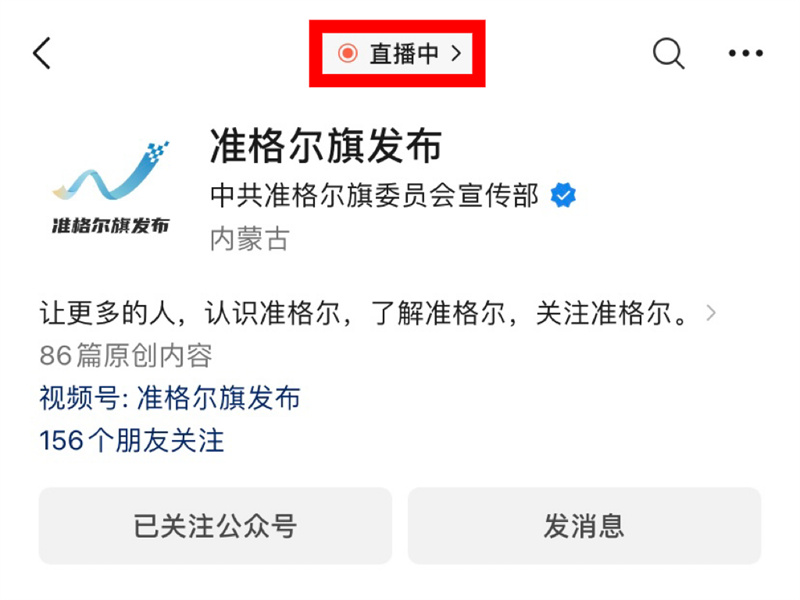800x600 pixels.
Task: Open the three-dot more options menu
Action: click(745, 53)
